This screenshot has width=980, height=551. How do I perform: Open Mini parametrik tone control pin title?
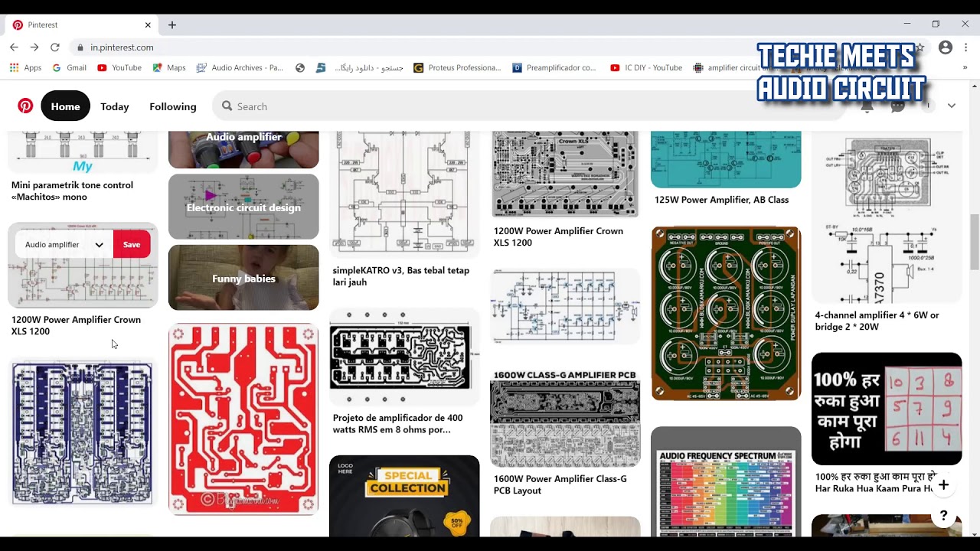72,191
